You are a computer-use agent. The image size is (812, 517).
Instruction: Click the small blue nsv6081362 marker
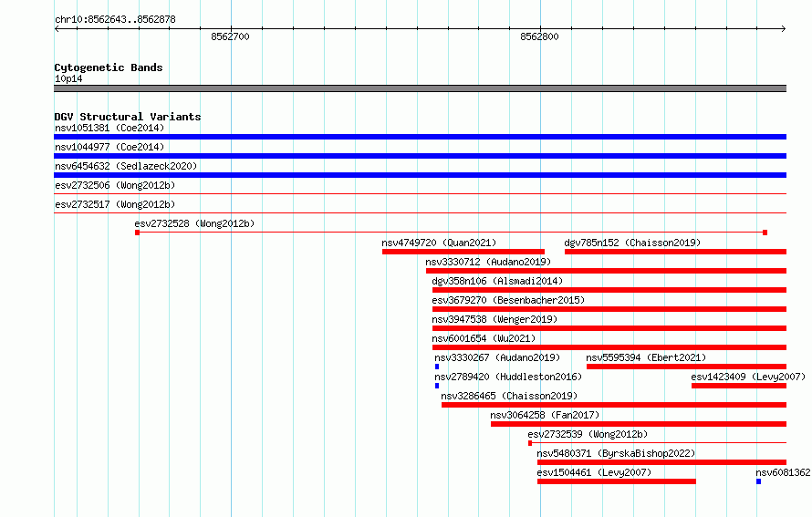(x=759, y=481)
